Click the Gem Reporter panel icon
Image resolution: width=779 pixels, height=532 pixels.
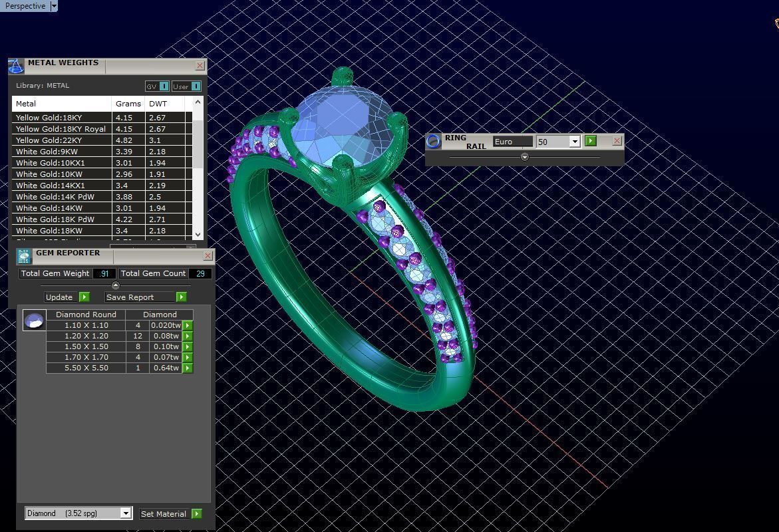[24, 256]
